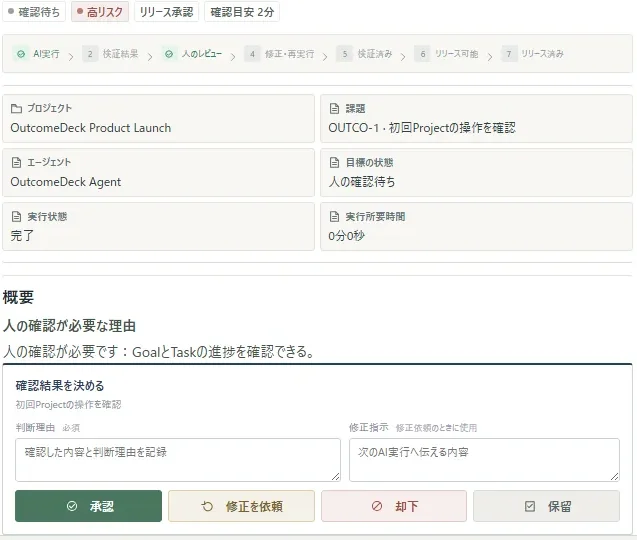Click the reason text mentioning GoalとTask

(159, 351)
